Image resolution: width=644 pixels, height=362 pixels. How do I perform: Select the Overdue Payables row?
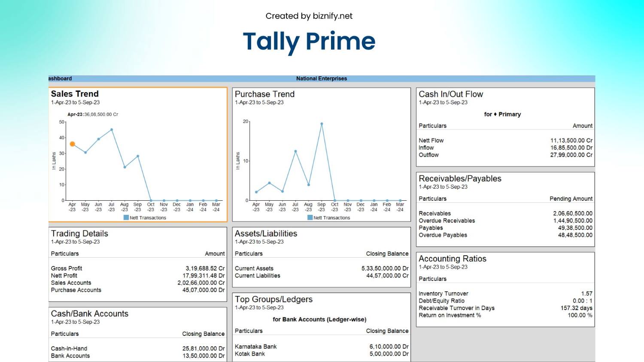pyautogui.click(x=505, y=235)
